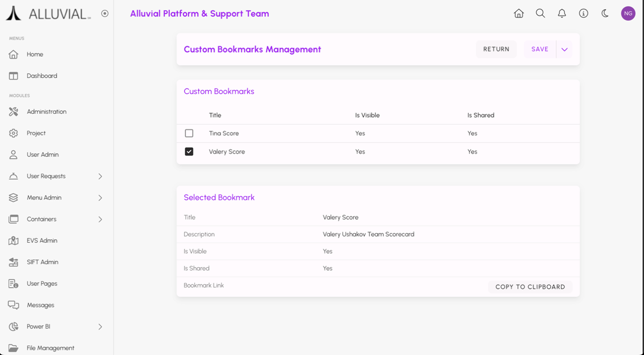Expand the Menu Admin submenu
This screenshot has width=644, height=355.
pos(100,198)
